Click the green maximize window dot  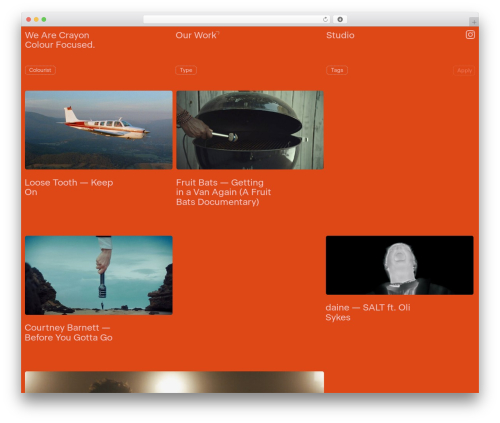[44, 20]
